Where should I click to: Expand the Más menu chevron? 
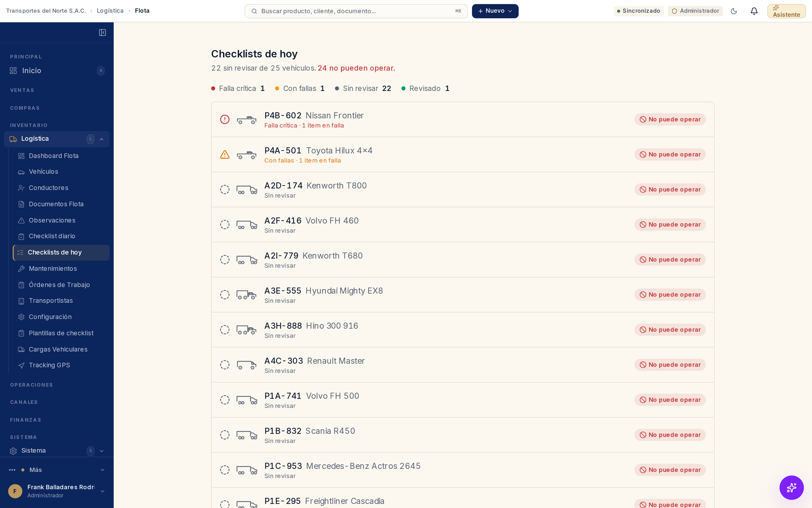tap(102, 470)
